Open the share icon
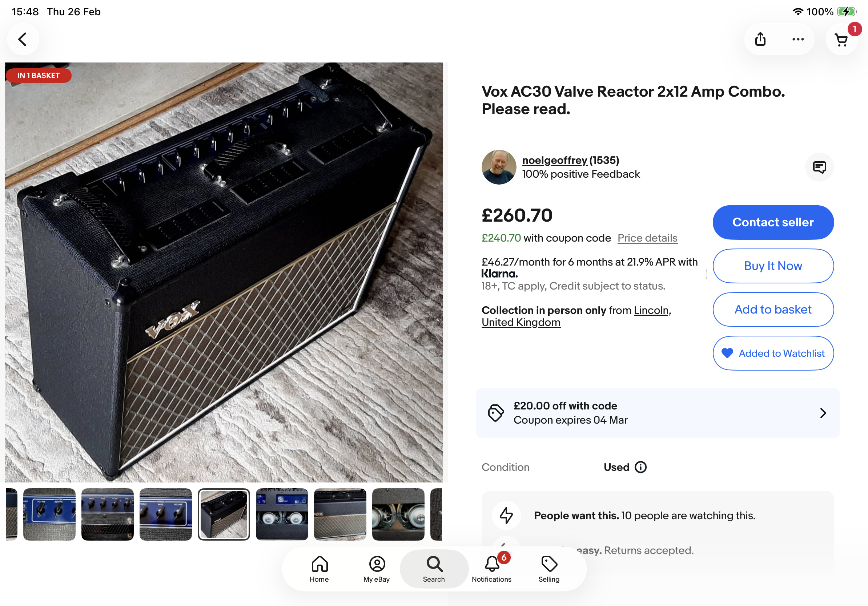This screenshot has width=868, height=606. pyautogui.click(x=760, y=39)
